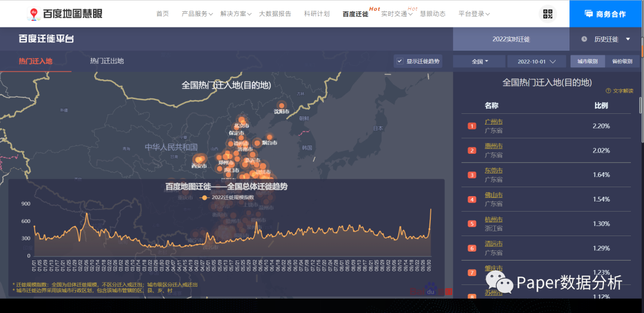Open the 2022-10-01 date picker

click(537, 61)
